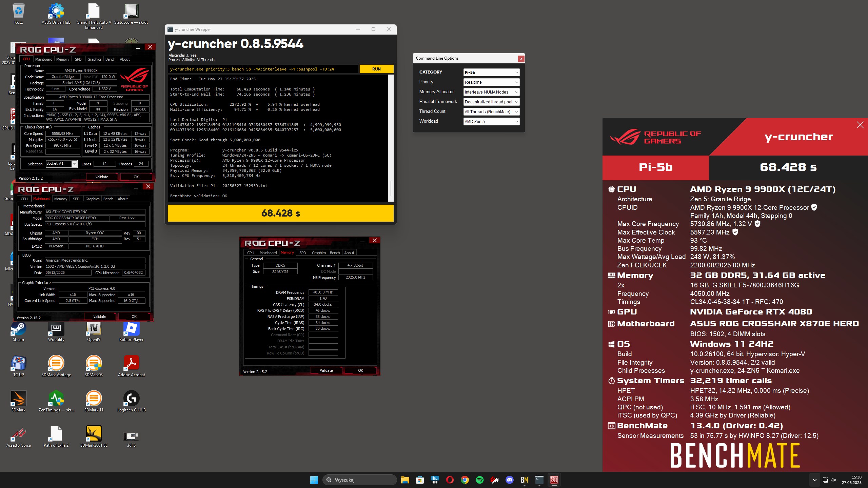This screenshot has width=868, height=488.
Task: Show hidden system tray icons
Action: coord(814,480)
